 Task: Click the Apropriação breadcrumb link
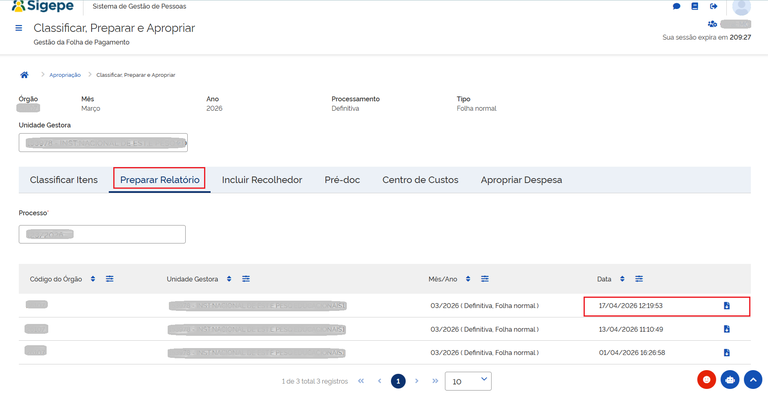pos(65,75)
